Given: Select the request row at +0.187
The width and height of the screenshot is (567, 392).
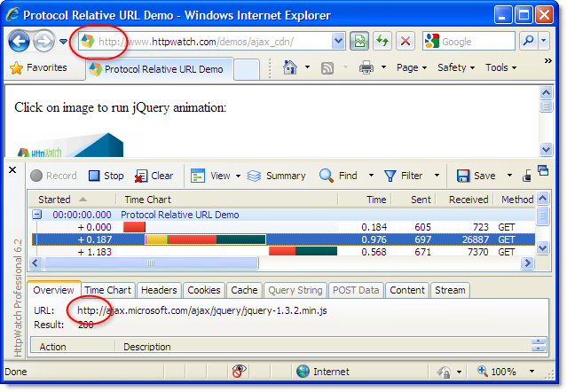Looking at the screenshot, I should click(x=284, y=239).
